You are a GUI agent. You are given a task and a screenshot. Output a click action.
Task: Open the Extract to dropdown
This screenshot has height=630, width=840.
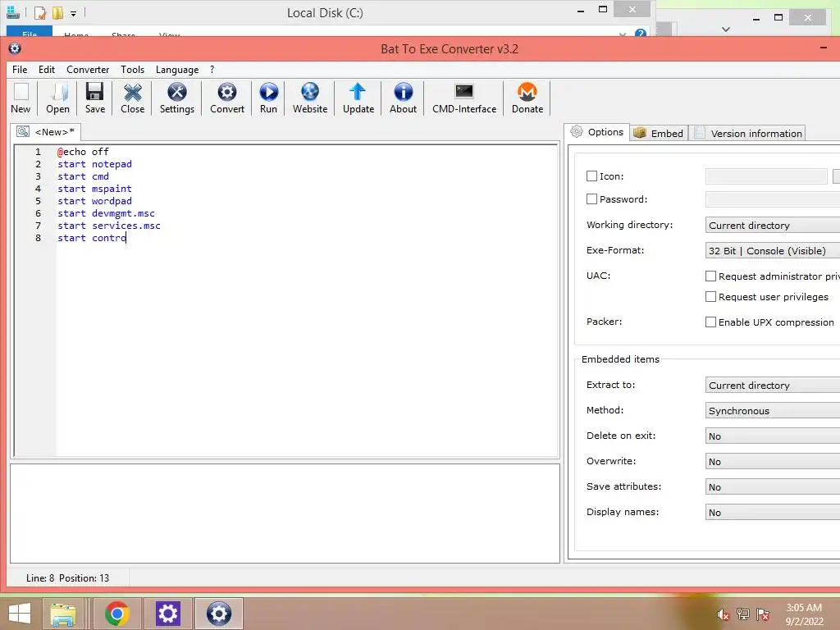[773, 386]
